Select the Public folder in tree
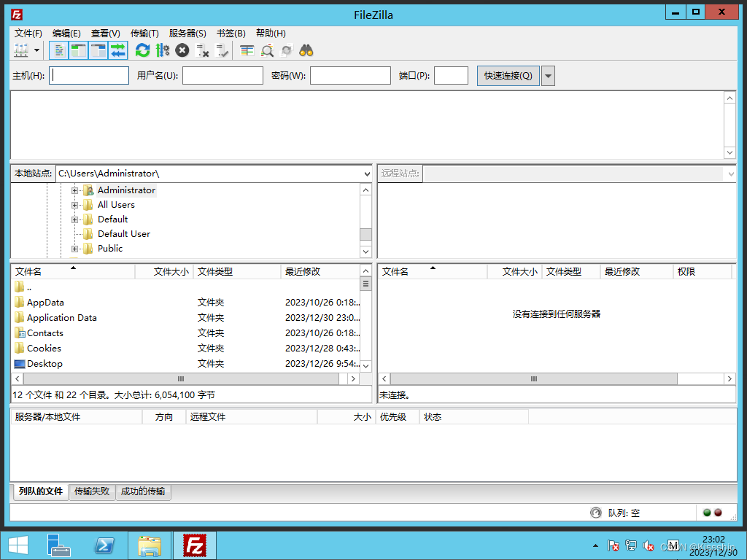 (110, 249)
